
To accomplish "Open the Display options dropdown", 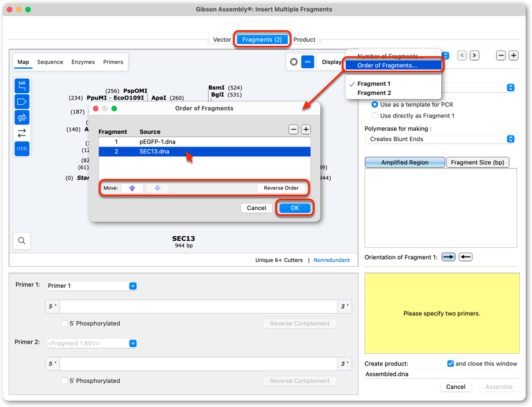I will tap(331, 62).
